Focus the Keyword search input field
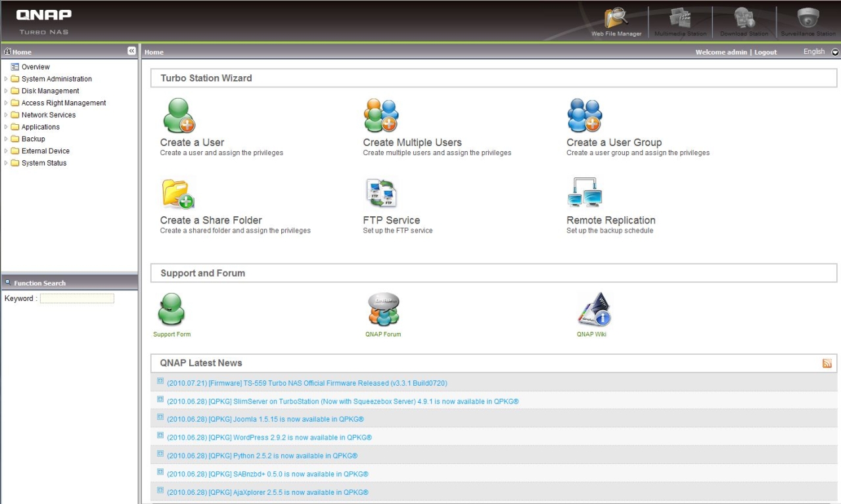Viewport: 841px width, 504px height. click(x=77, y=298)
